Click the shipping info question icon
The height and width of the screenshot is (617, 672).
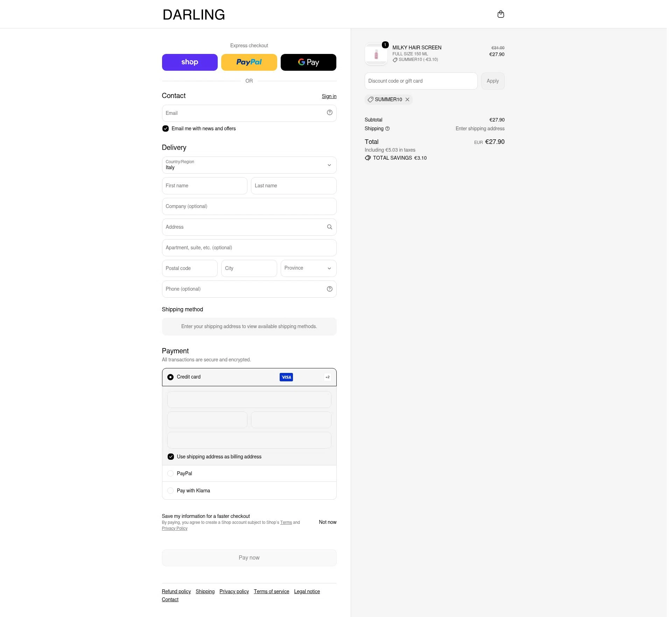coord(387,129)
